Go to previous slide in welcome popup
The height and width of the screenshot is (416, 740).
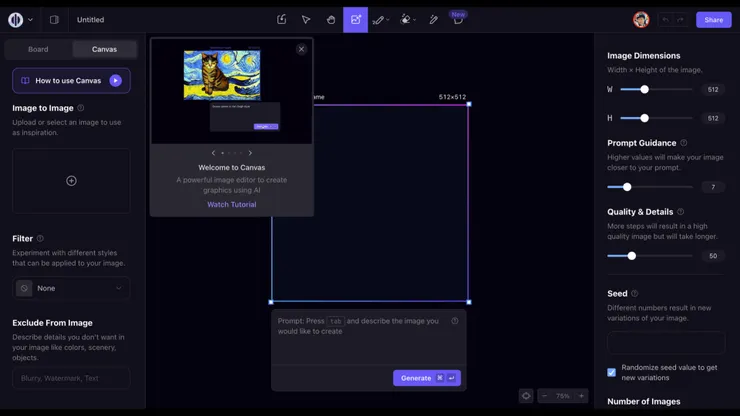[x=213, y=153]
